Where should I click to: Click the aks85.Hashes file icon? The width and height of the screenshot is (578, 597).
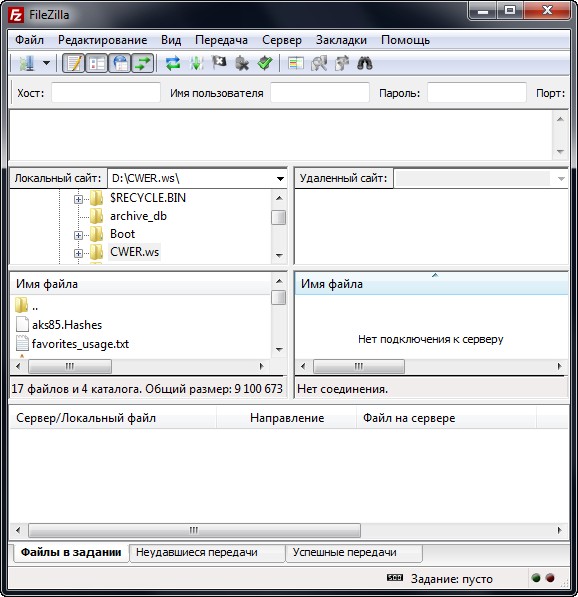tap(22, 324)
